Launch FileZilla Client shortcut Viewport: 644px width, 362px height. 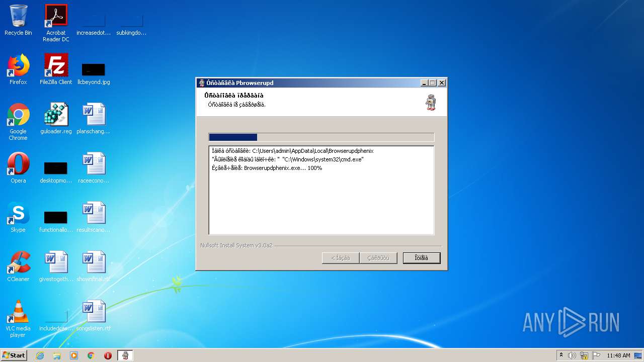tap(56, 69)
